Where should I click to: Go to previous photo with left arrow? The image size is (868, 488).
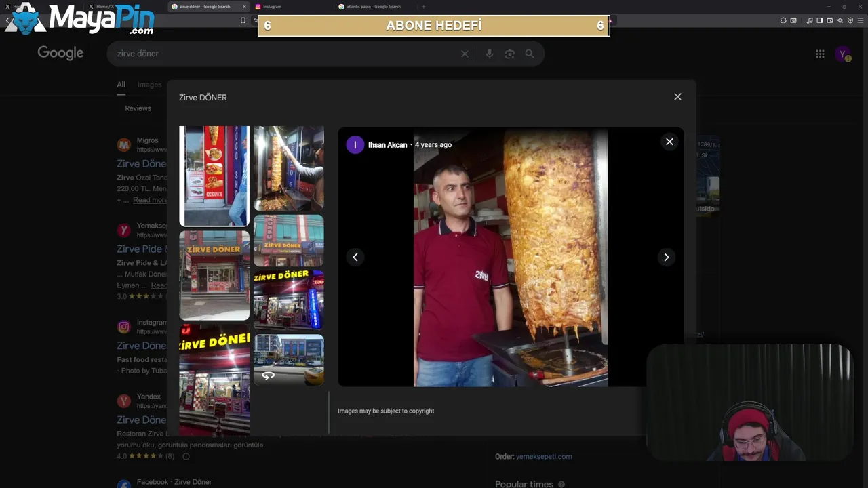[x=355, y=257]
